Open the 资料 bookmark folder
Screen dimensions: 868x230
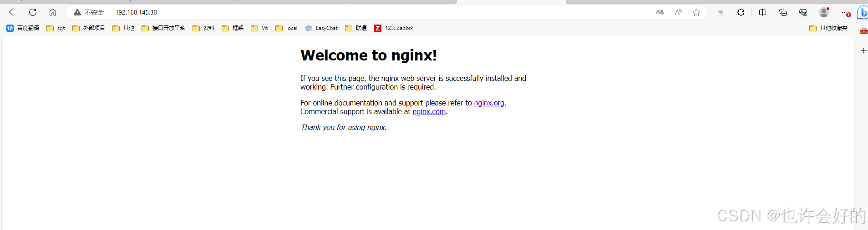(x=203, y=28)
